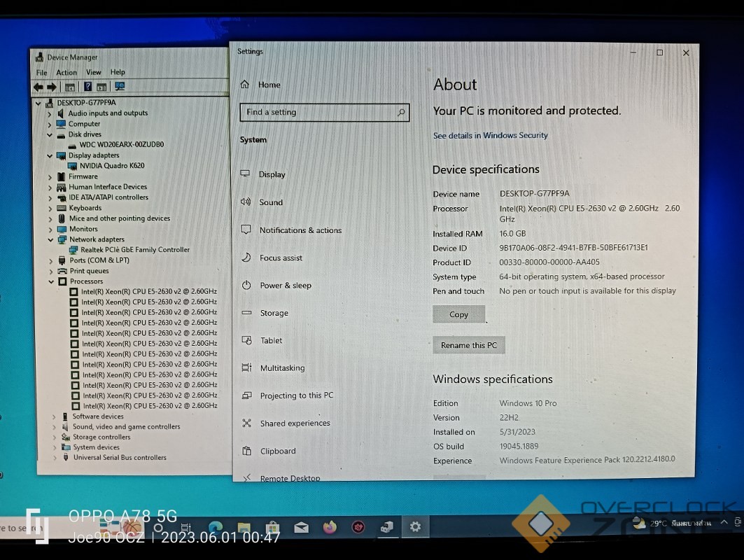The image size is (744, 560).
Task: Open the Mail app from the taskbar
Action: click(x=301, y=527)
